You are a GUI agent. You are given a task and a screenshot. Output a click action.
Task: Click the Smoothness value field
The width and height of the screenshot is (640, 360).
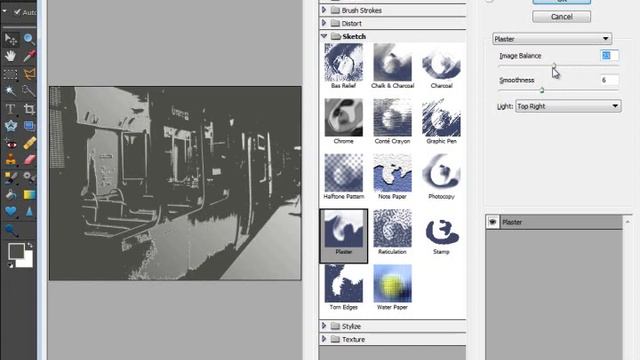click(609, 80)
